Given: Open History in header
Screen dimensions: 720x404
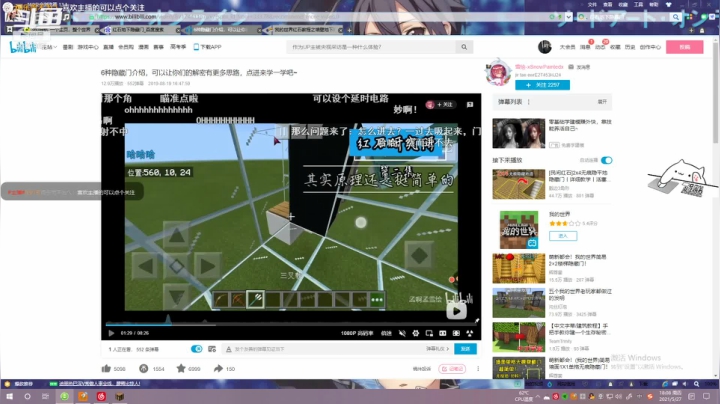Looking at the screenshot, I should tap(630, 47).
